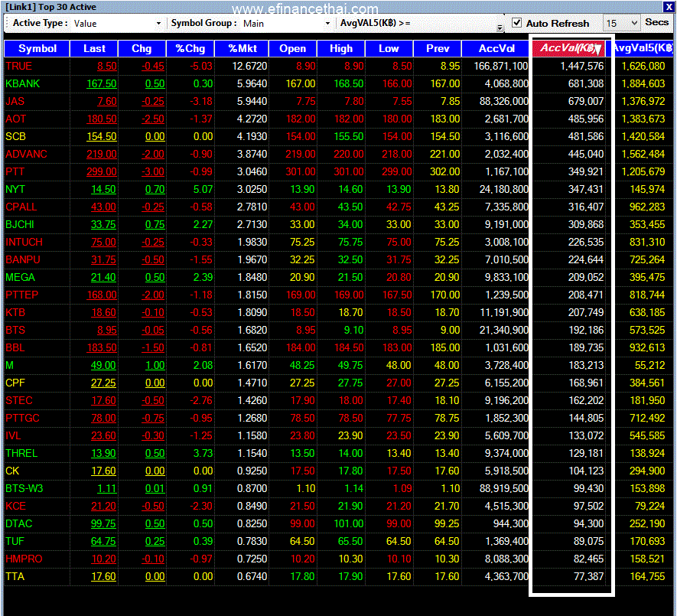Select the BBL symbol
The height and width of the screenshot is (616, 677).
[15, 347]
